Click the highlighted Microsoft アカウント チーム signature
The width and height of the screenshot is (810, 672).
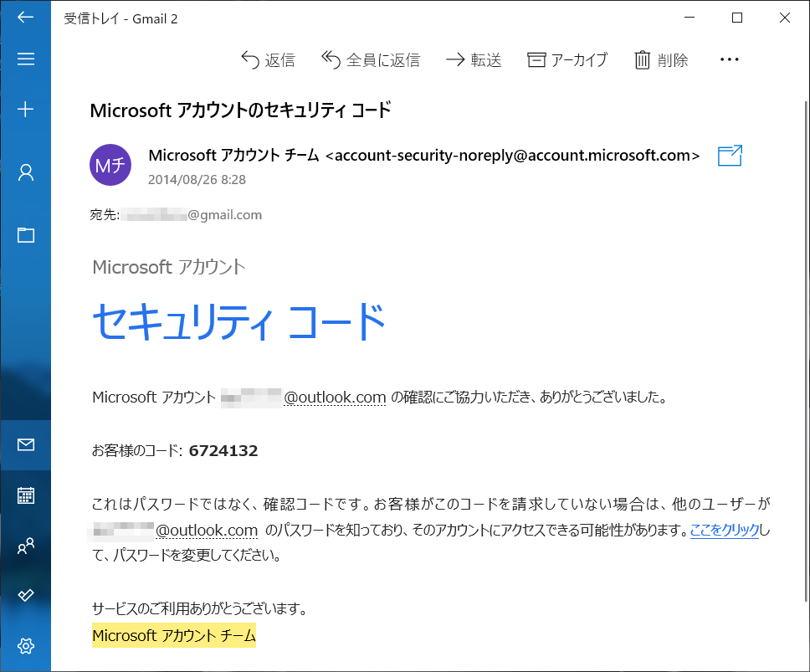pos(174,635)
